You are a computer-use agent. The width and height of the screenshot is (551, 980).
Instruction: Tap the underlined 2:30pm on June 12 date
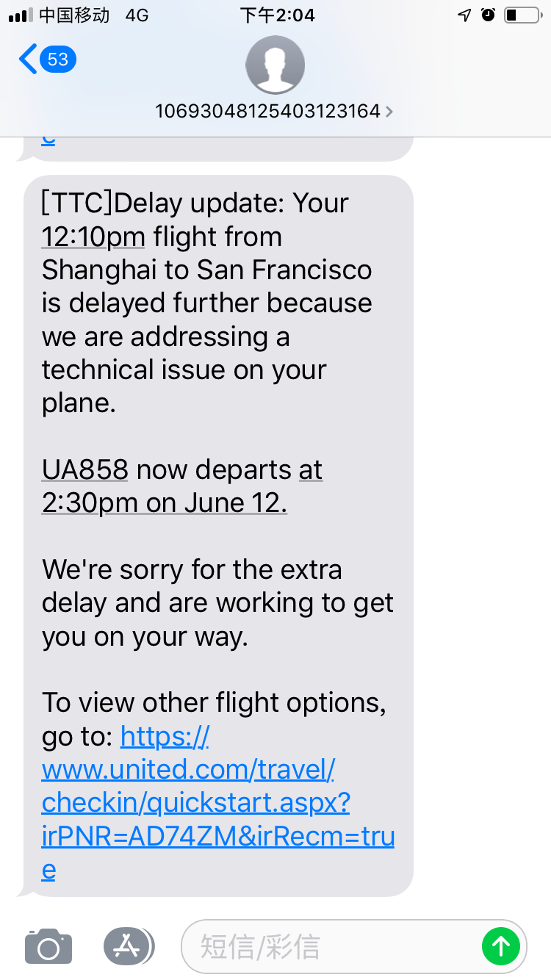tap(164, 503)
